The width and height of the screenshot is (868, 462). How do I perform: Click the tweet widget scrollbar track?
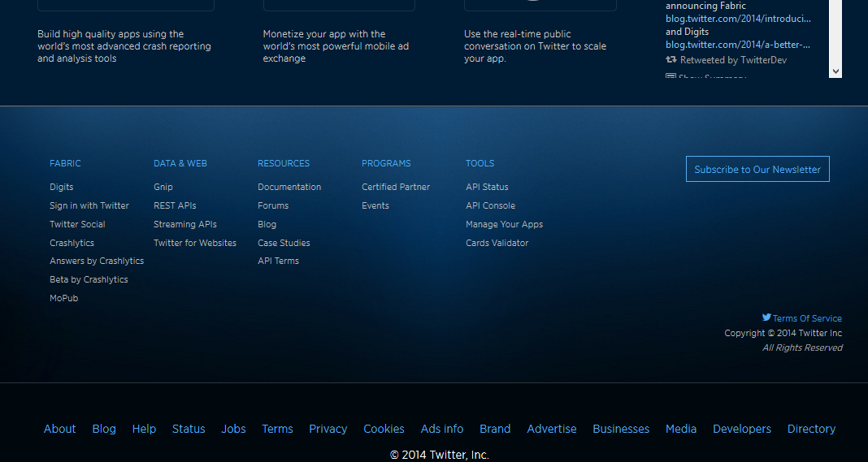(x=835, y=32)
